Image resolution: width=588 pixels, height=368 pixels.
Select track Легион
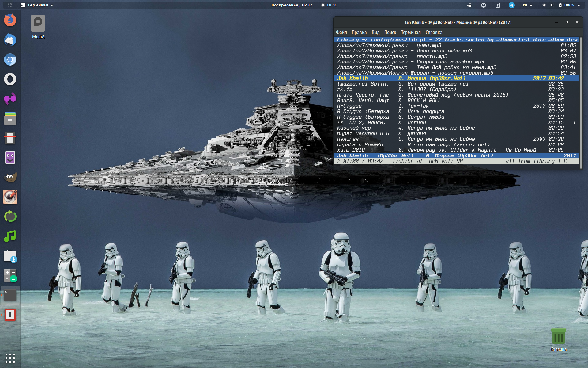456,122
